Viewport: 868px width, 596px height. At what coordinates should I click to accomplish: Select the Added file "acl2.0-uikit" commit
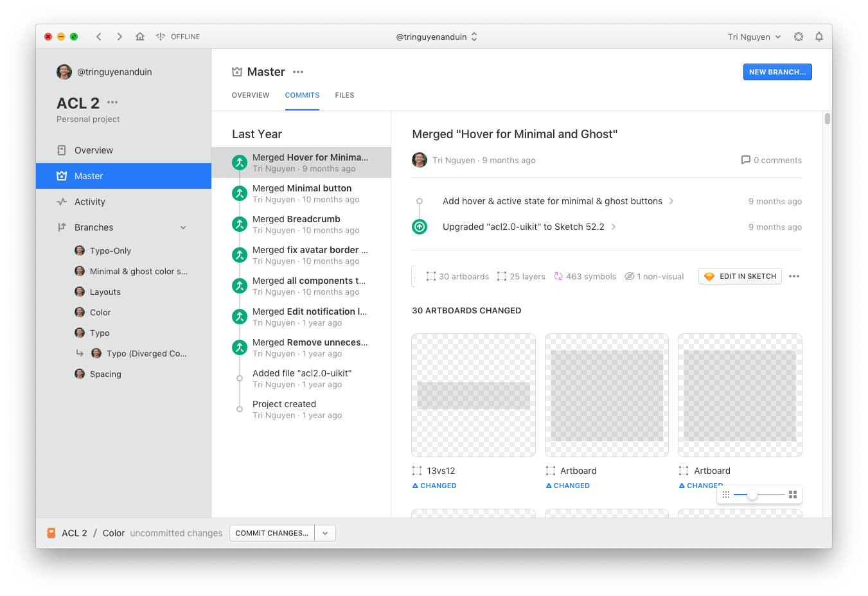[x=301, y=378]
